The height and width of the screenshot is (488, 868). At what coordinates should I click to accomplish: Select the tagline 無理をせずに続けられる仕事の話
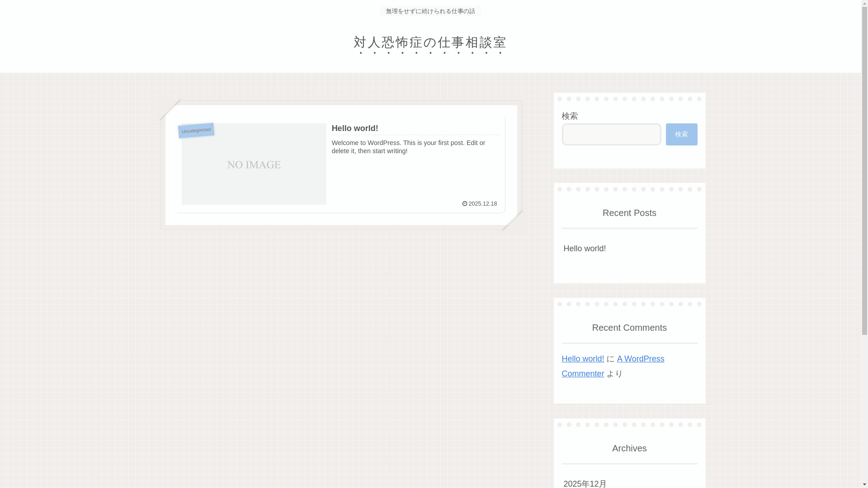click(430, 11)
